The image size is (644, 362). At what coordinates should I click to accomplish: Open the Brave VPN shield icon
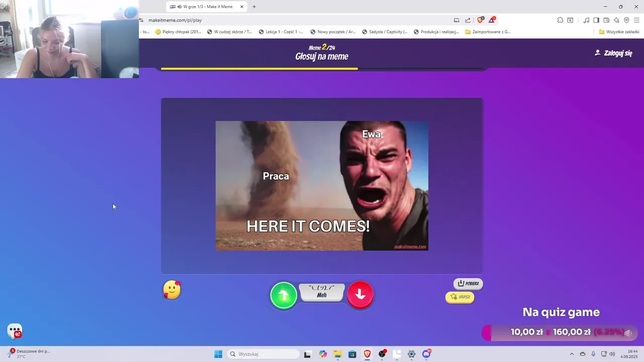626,20
